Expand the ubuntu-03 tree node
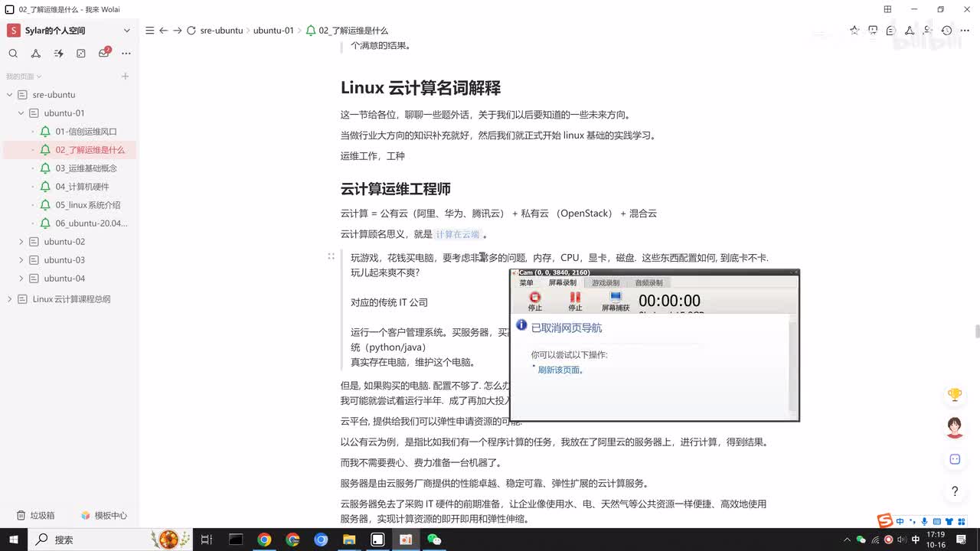The height and width of the screenshot is (551, 980). pos(21,260)
